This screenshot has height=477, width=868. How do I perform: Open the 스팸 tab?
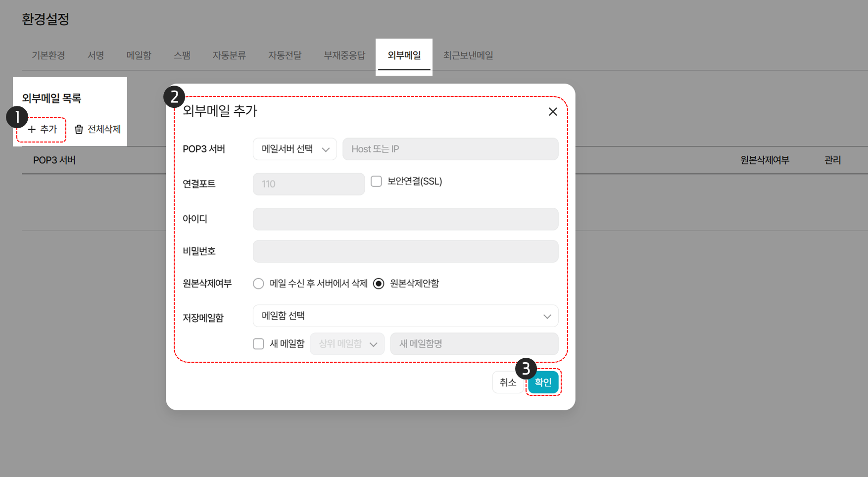pos(182,55)
